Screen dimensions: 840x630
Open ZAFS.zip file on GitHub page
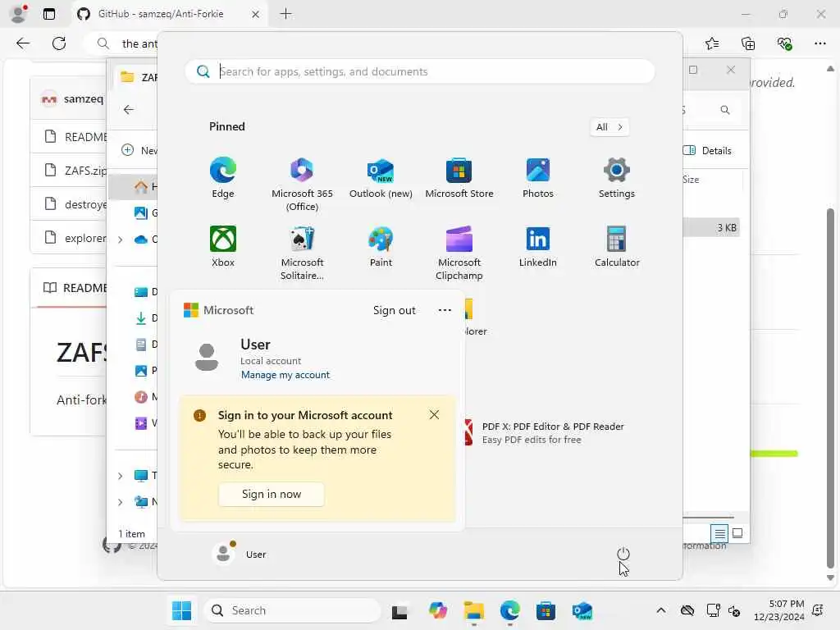pyautogui.click(x=85, y=171)
